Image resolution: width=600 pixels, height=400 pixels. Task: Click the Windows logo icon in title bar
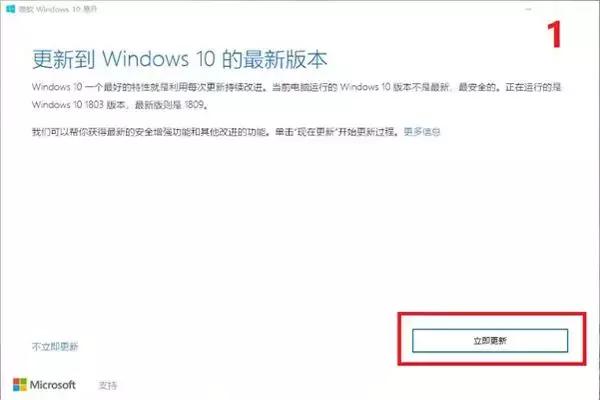point(11,9)
